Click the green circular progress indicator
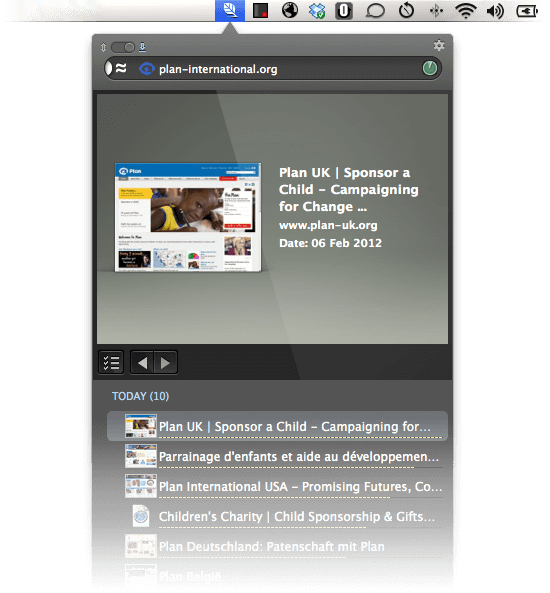Screen dimensions: 550x593 pos(430,68)
